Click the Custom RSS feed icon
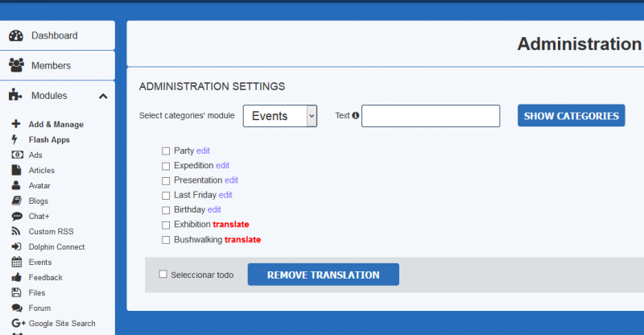The height and width of the screenshot is (335, 644). tap(16, 231)
